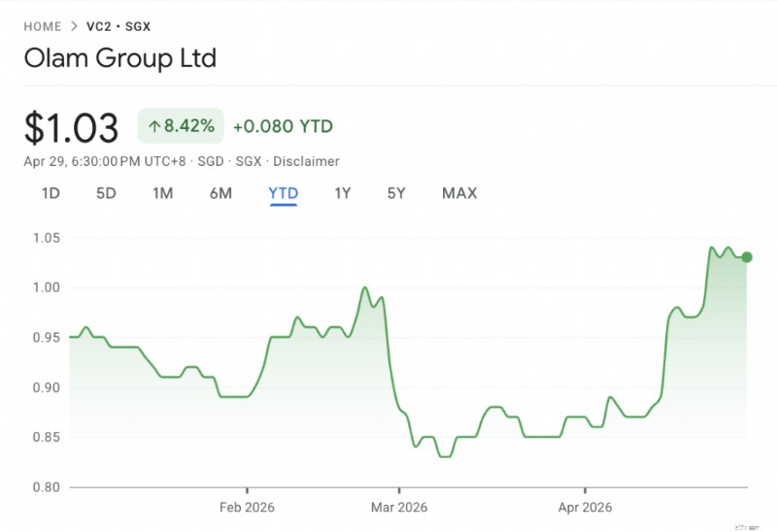
Task: Show the MAX price history
Action: 459,193
